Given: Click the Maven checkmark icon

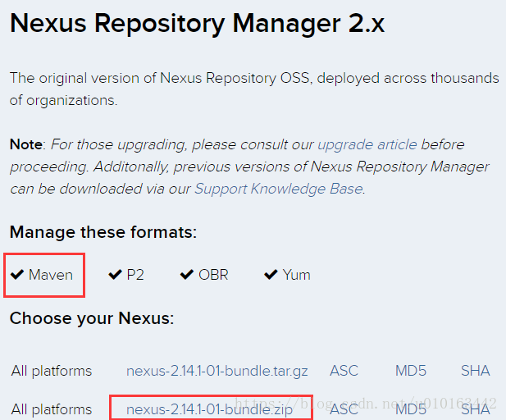Looking at the screenshot, I should tap(17, 275).
